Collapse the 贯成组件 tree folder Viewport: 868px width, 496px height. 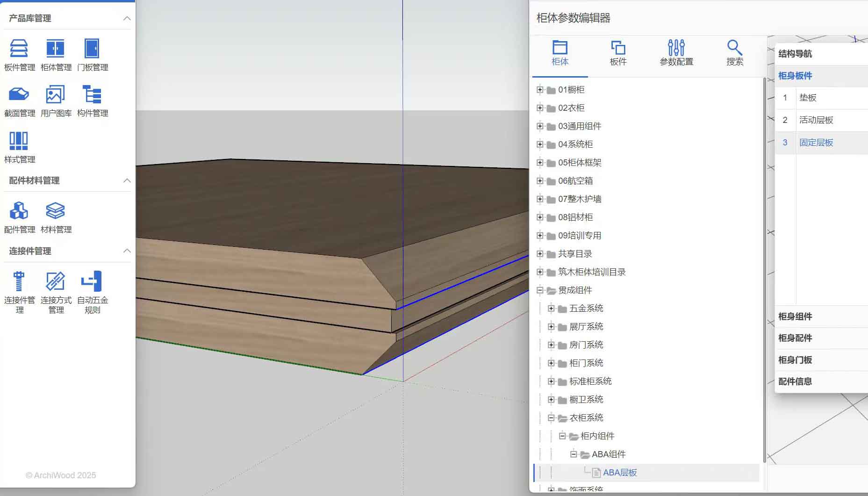[x=540, y=290]
